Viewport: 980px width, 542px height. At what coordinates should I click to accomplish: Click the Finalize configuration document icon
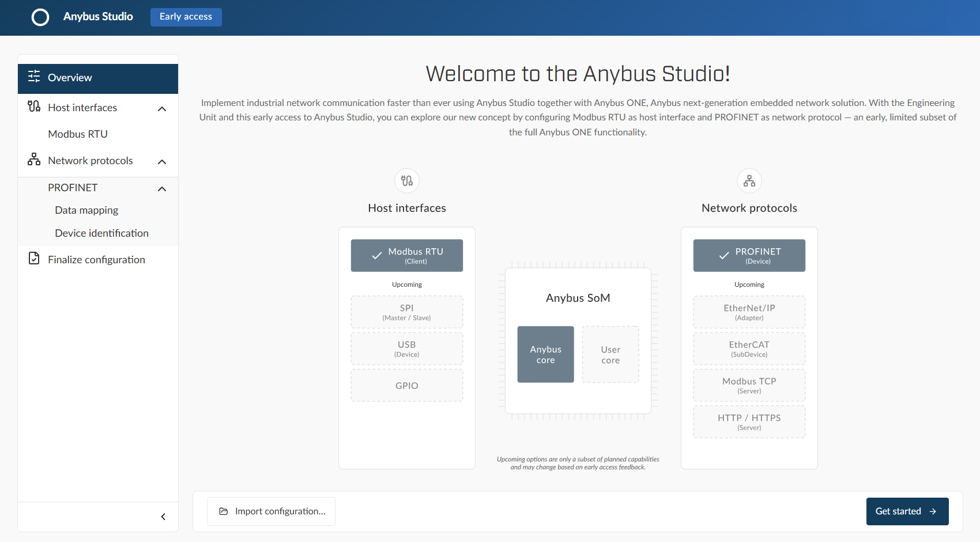tap(34, 259)
